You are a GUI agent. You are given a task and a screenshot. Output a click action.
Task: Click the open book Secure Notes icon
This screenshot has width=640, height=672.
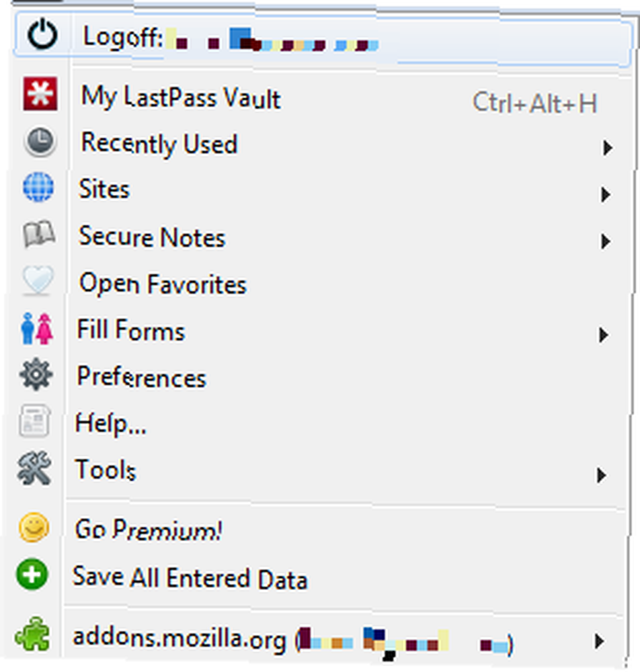pos(38,234)
